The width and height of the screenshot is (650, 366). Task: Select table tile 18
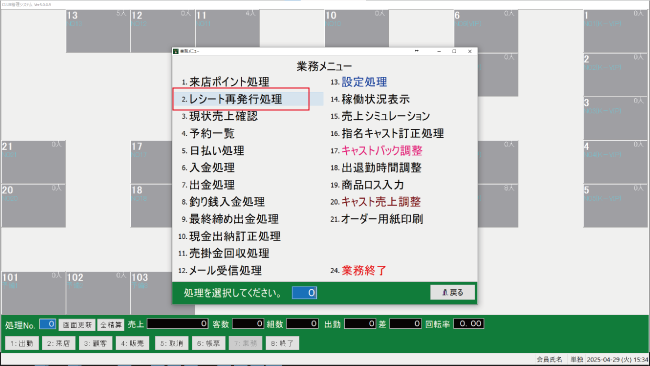point(151,206)
